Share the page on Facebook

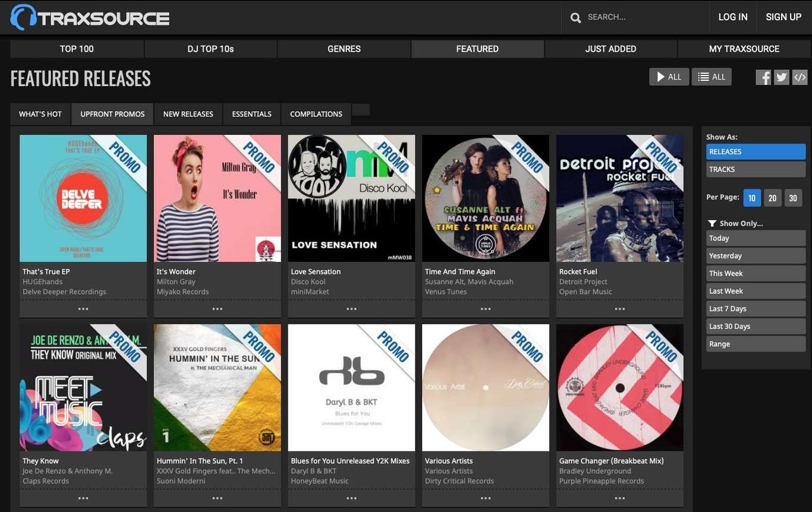point(763,77)
